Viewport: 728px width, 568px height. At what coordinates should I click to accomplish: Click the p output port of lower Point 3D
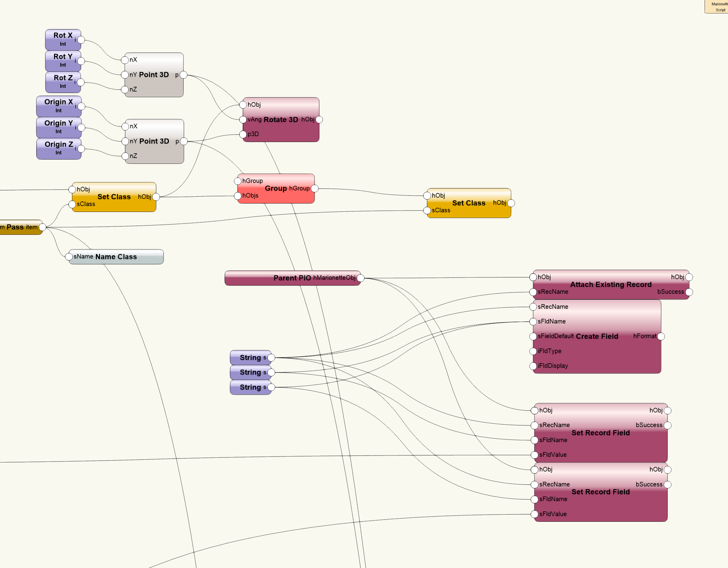184,141
